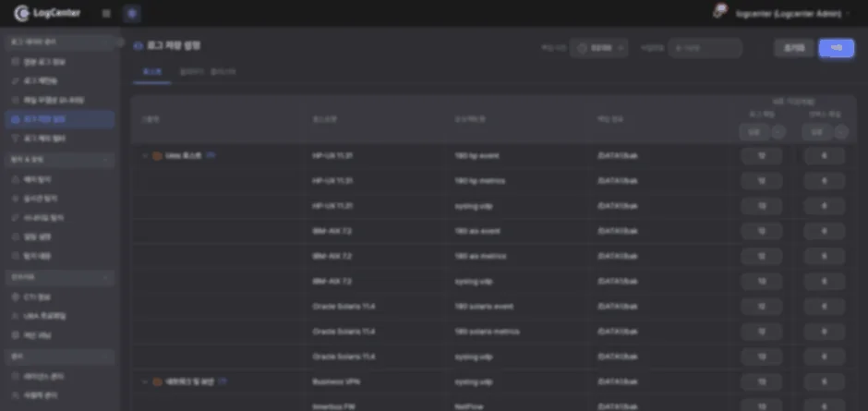Click the round apply button beside bulk log input

pyautogui.click(x=778, y=132)
